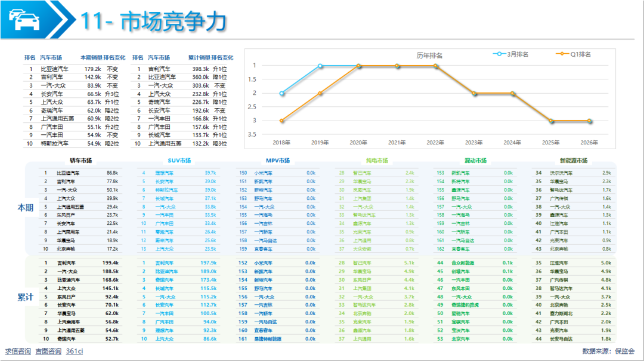Image resolution: width=644 pixels, height=361 pixels.
Task: Select the 3月排名 data point for 2018年
Action: point(281,93)
